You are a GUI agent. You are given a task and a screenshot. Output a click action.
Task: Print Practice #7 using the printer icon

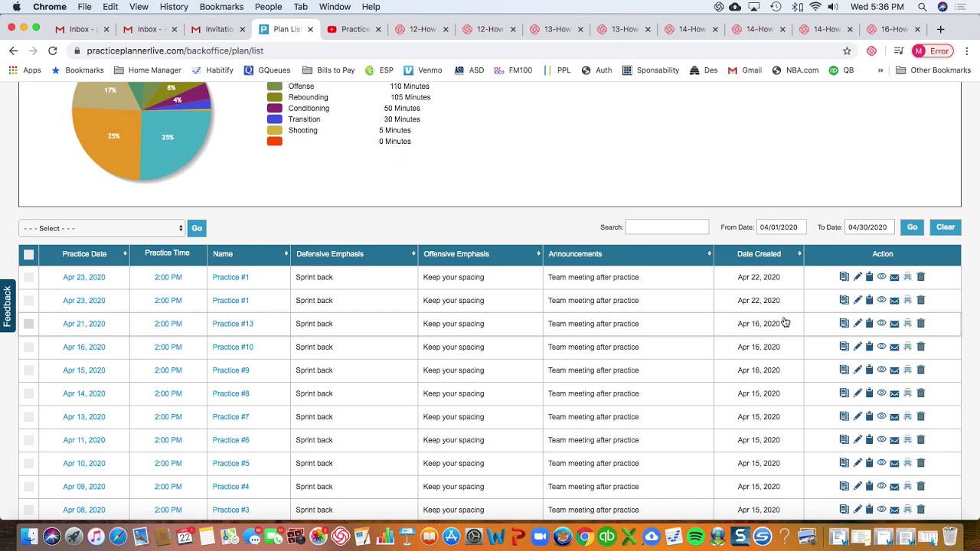pos(907,416)
